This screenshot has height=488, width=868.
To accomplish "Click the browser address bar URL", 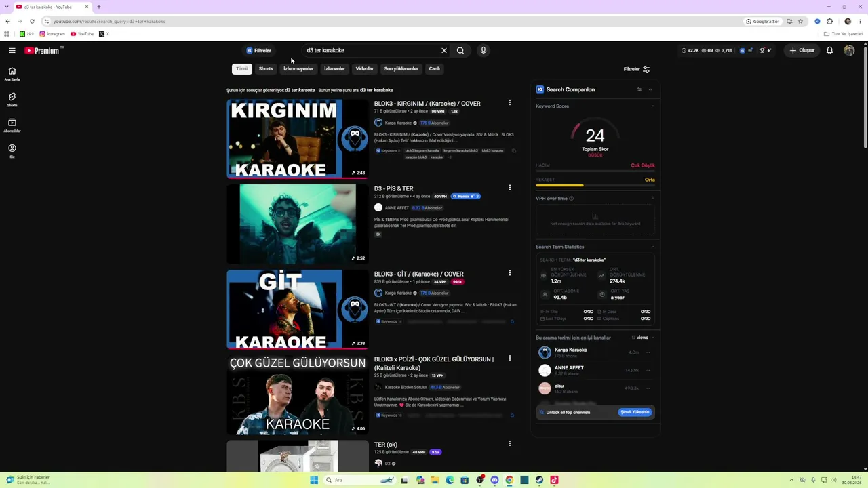I will coord(109,22).
